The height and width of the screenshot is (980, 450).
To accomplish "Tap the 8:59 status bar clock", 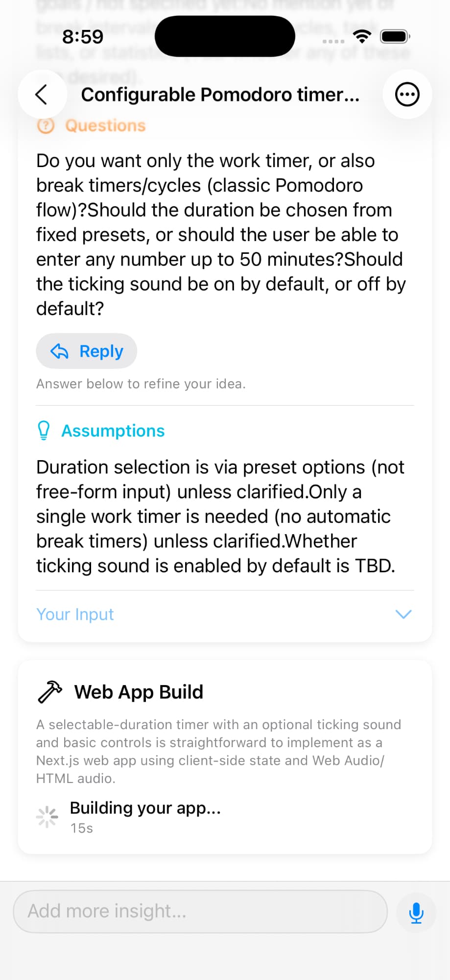I will [x=83, y=37].
